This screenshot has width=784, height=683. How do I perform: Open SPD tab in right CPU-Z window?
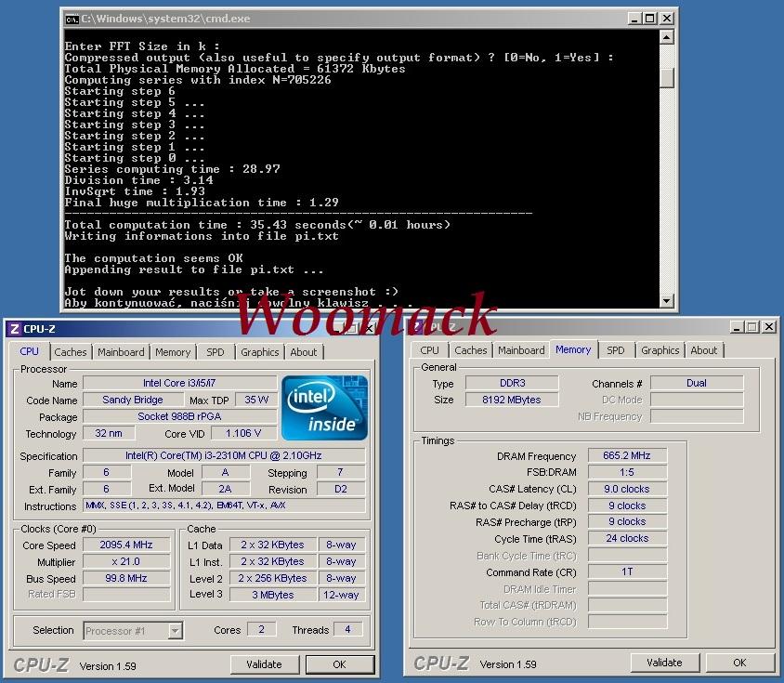pyautogui.click(x=616, y=350)
